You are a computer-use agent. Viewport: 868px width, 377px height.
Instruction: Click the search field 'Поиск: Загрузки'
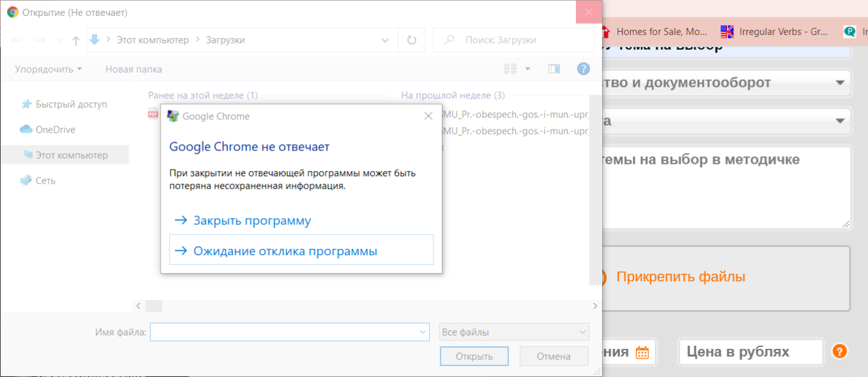513,40
